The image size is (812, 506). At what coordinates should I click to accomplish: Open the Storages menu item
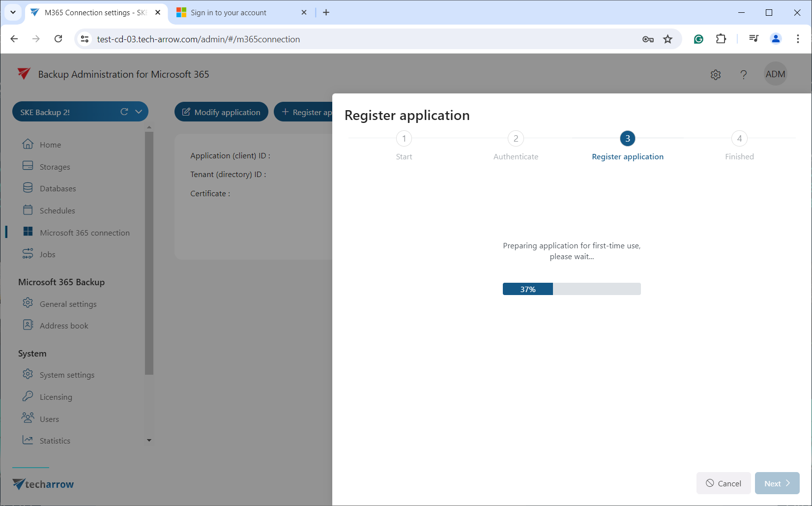pos(55,167)
